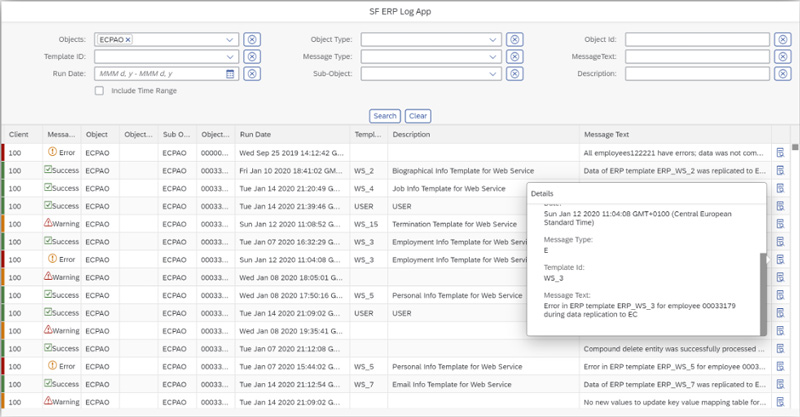
Task: Open details for the No new values warning row
Action: [x=780, y=402]
